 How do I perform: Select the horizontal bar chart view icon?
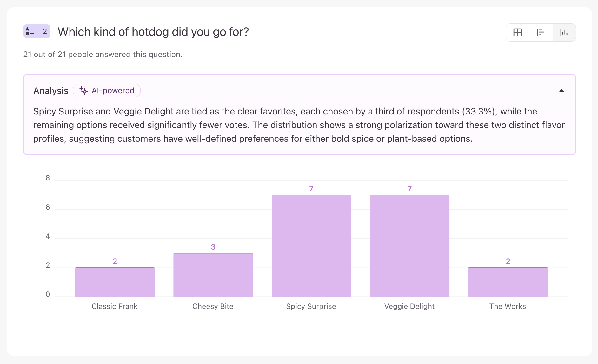541,32
